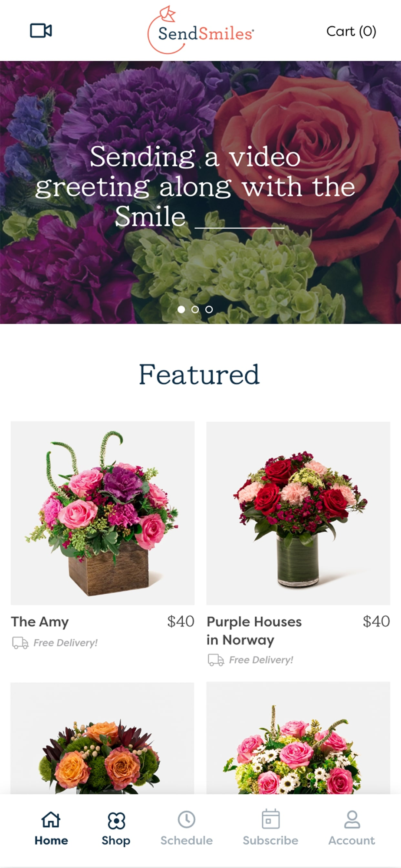Tap the video greeting banner text
The width and height of the screenshot is (401, 868).
195,187
